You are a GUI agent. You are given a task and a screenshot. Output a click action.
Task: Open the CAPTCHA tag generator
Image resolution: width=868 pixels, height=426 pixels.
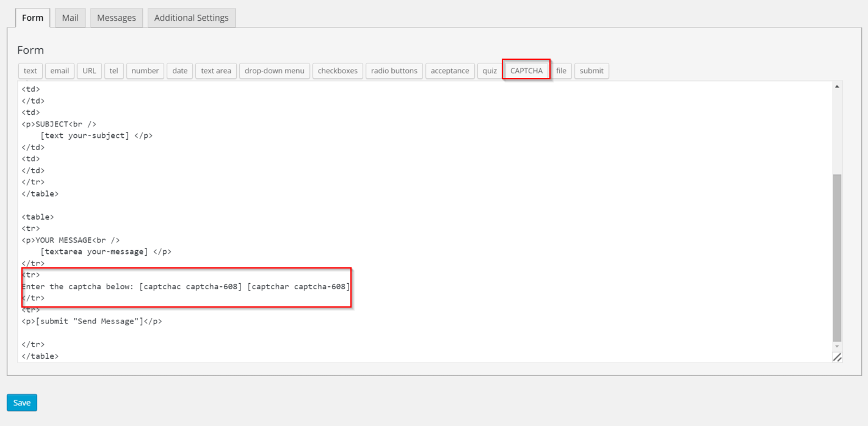(x=526, y=70)
